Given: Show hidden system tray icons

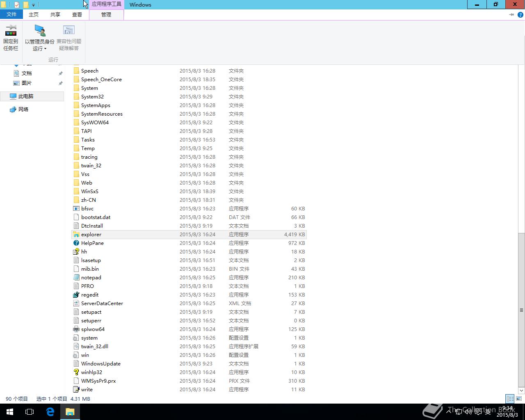Looking at the screenshot, I should pyautogui.click(x=449, y=412).
